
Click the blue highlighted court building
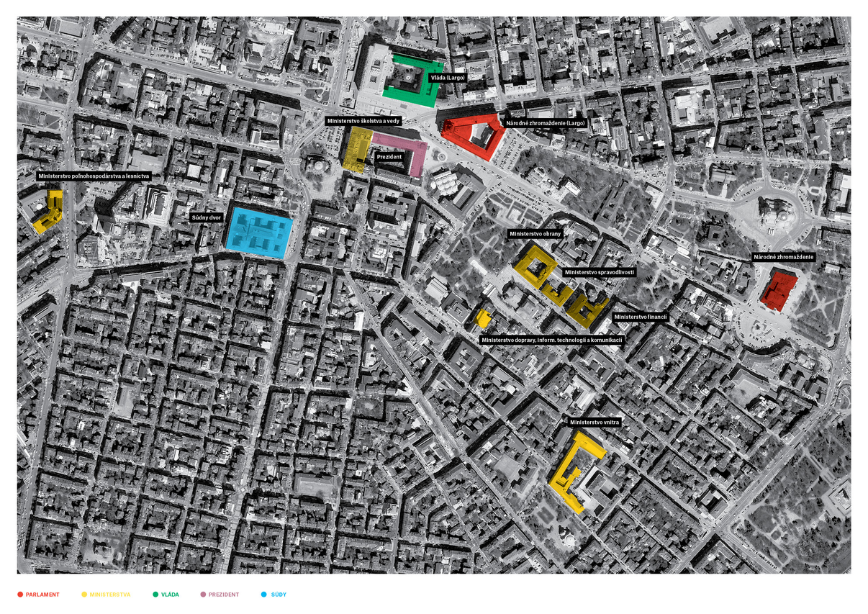click(259, 232)
